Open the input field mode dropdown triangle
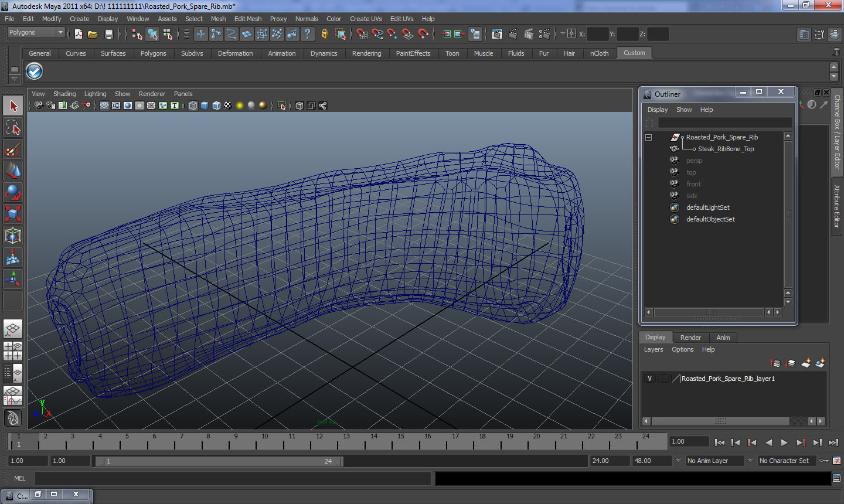The height and width of the screenshot is (504, 844). (x=563, y=34)
